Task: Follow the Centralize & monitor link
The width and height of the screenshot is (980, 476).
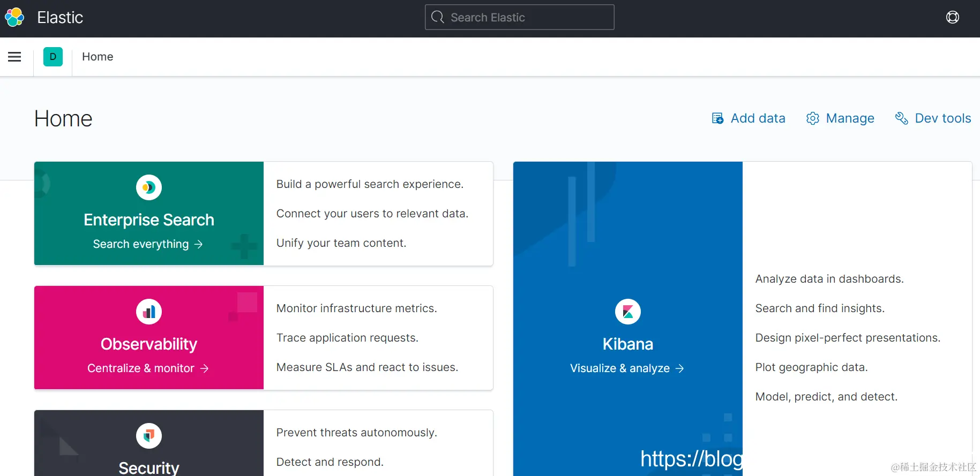Action: [x=148, y=368]
